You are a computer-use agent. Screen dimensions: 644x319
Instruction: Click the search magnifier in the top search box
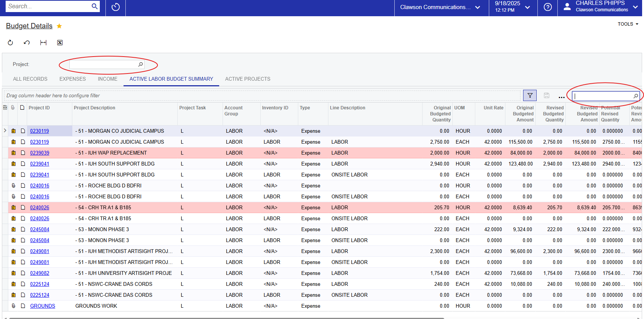[95, 6]
